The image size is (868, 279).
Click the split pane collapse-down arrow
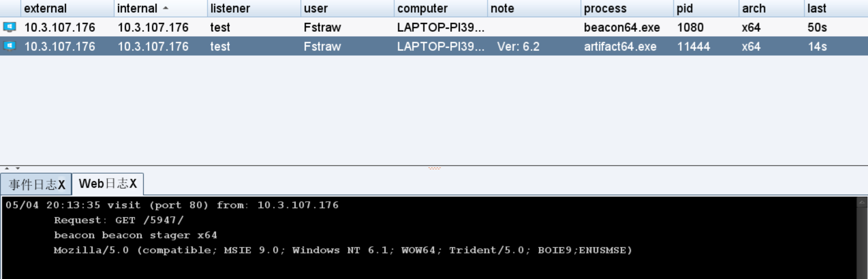coord(17,169)
